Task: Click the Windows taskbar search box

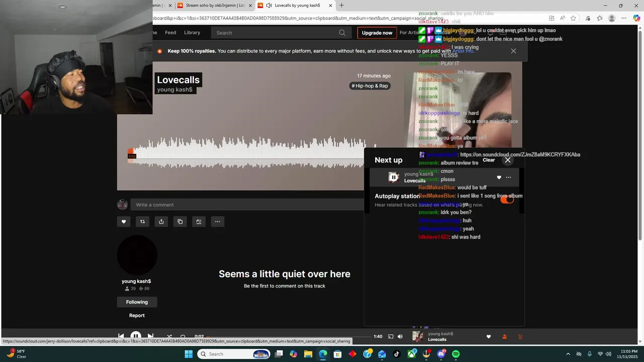Action: [234, 354]
